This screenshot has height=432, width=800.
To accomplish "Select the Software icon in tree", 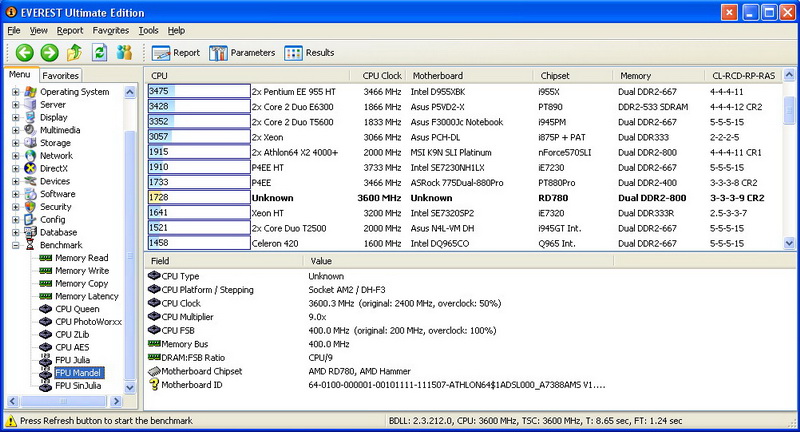I will 31,194.
